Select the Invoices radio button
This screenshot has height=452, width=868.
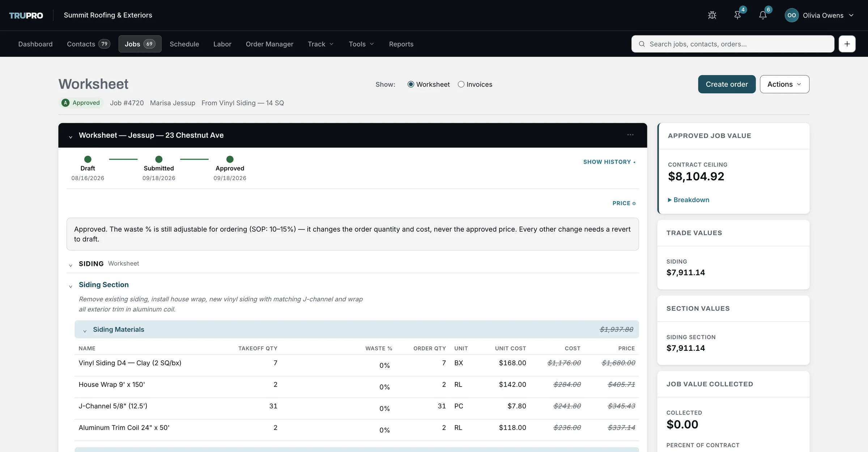pos(461,84)
